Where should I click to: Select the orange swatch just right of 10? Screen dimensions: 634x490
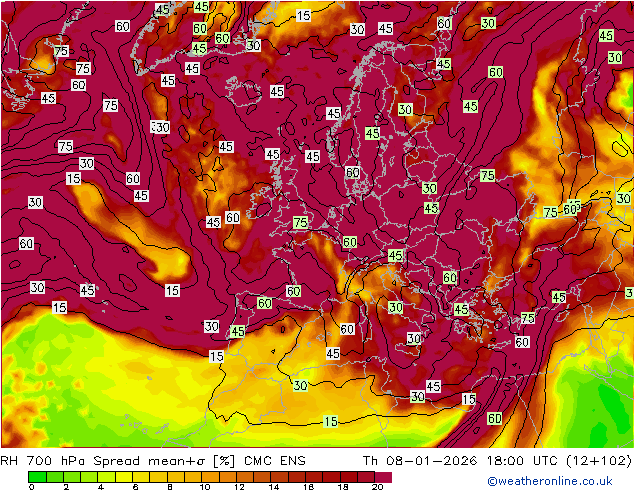[x=210, y=477]
